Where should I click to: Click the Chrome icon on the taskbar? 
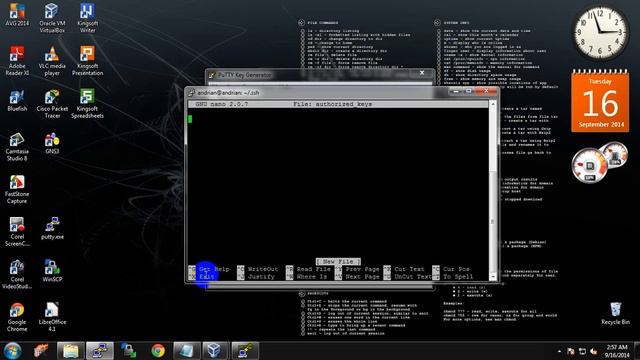point(158,351)
